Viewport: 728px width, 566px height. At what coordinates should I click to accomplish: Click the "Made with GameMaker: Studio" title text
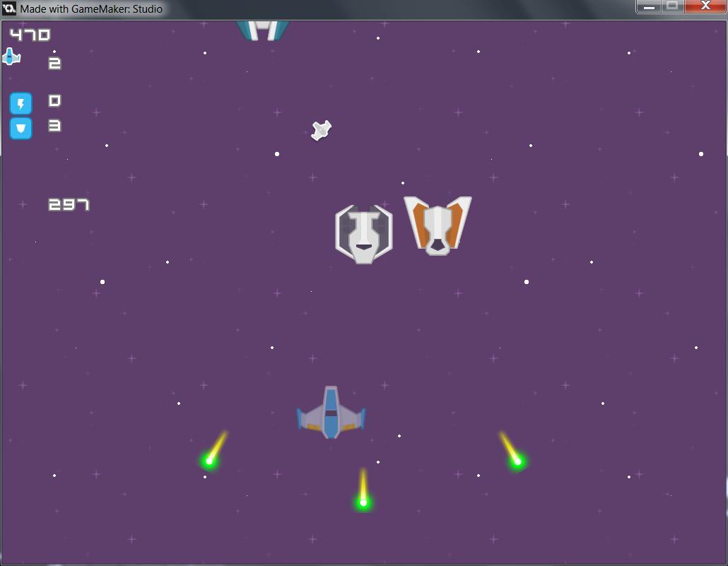point(91,9)
